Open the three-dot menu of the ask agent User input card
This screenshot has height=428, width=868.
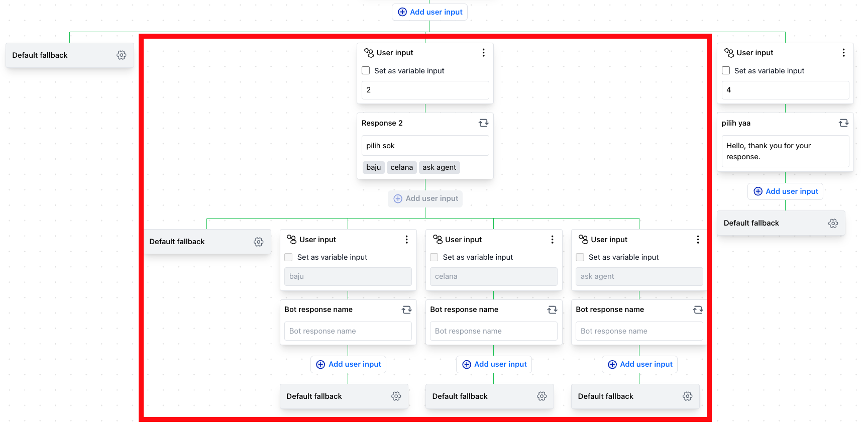[698, 240]
